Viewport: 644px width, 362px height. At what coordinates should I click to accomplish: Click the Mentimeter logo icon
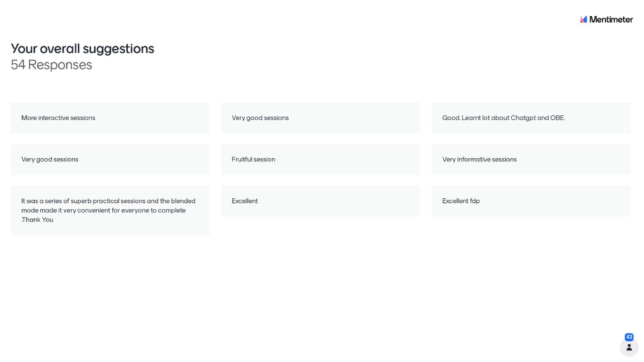[x=583, y=19]
